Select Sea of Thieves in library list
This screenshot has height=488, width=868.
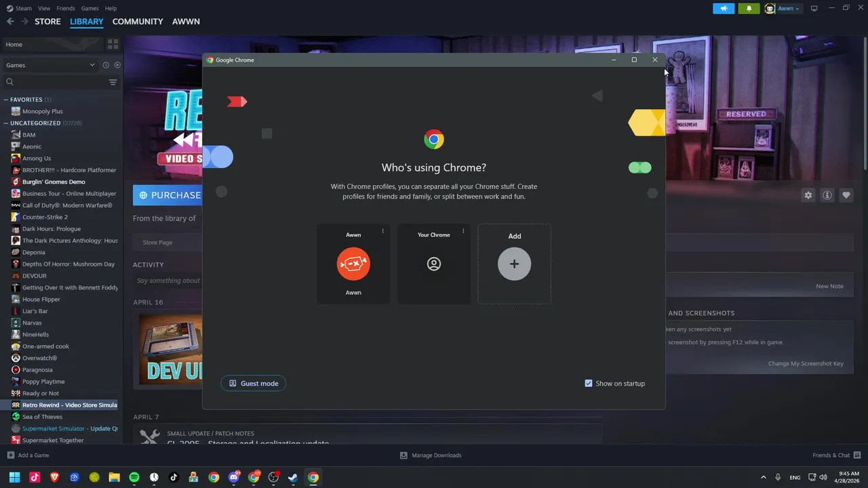point(42,417)
